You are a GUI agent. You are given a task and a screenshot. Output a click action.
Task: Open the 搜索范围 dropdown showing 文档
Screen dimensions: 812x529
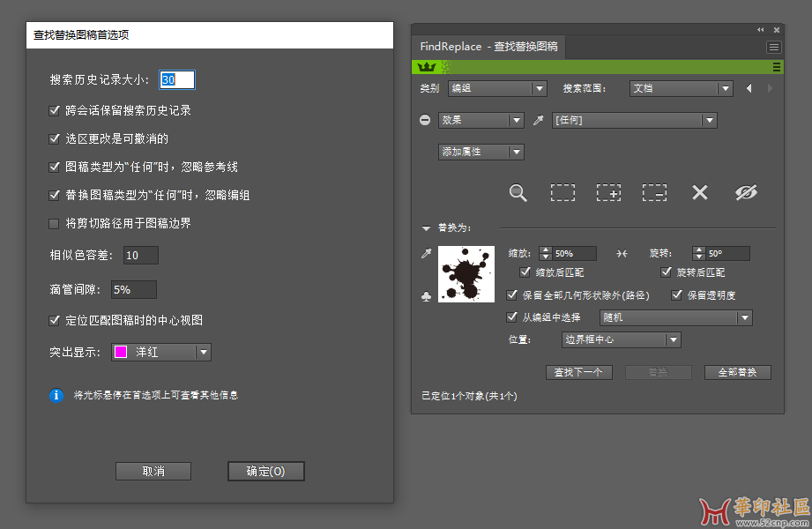(681, 88)
